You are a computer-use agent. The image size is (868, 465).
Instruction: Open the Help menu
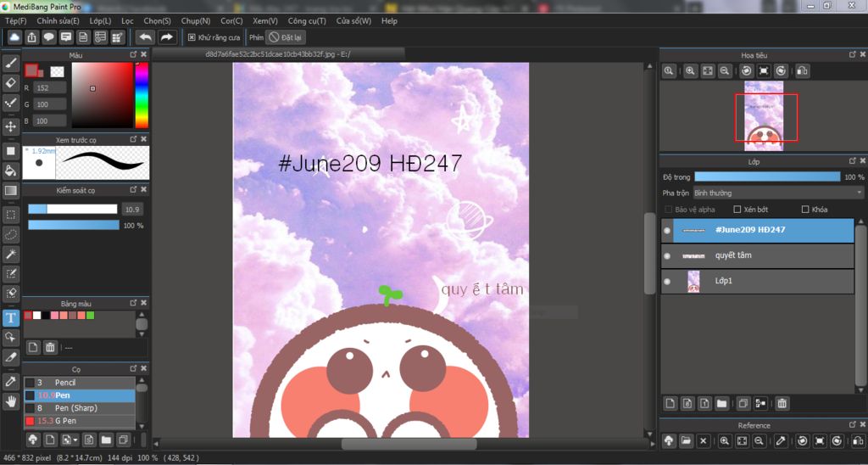click(389, 20)
